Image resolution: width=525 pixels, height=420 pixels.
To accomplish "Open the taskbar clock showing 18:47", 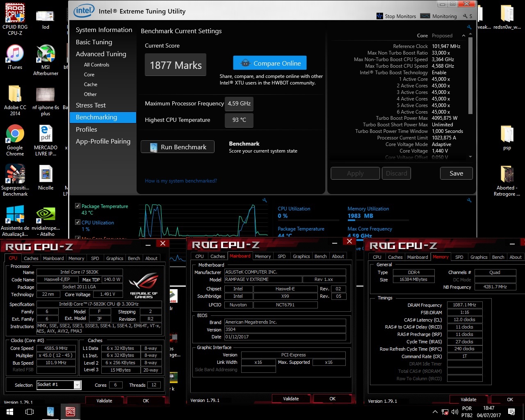I will [488, 412].
